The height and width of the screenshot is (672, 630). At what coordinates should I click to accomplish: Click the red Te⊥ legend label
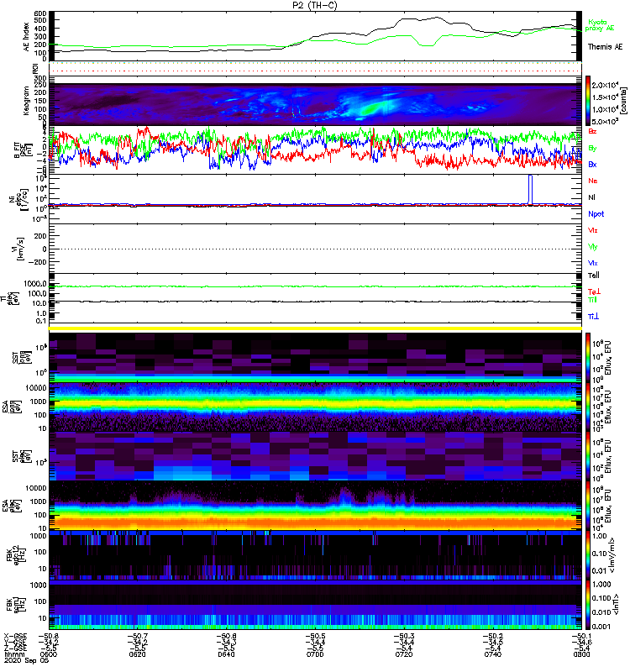click(594, 291)
